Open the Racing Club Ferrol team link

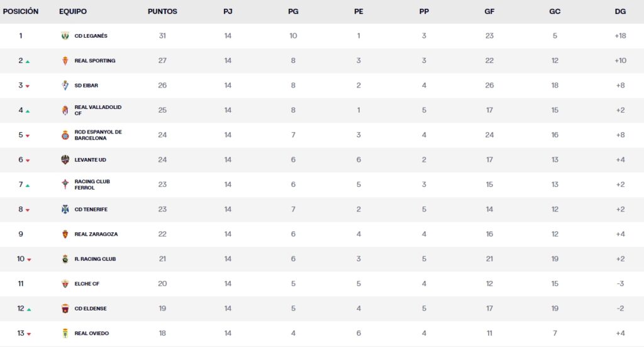(x=92, y=185)
